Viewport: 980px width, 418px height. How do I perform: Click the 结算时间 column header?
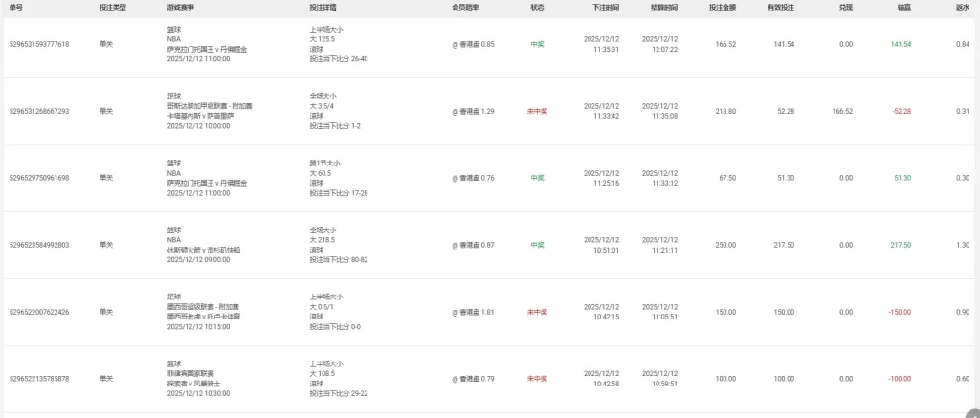pos(663,7)
